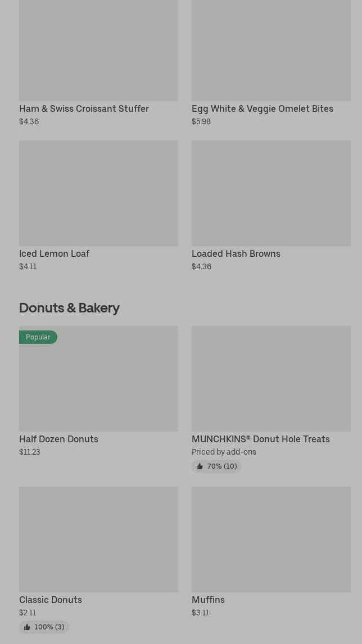The width and height of the screenshot is (362, 644).
Task: Click the Popular badge on Half Dozen Donuts
Action: pos(38,337)
